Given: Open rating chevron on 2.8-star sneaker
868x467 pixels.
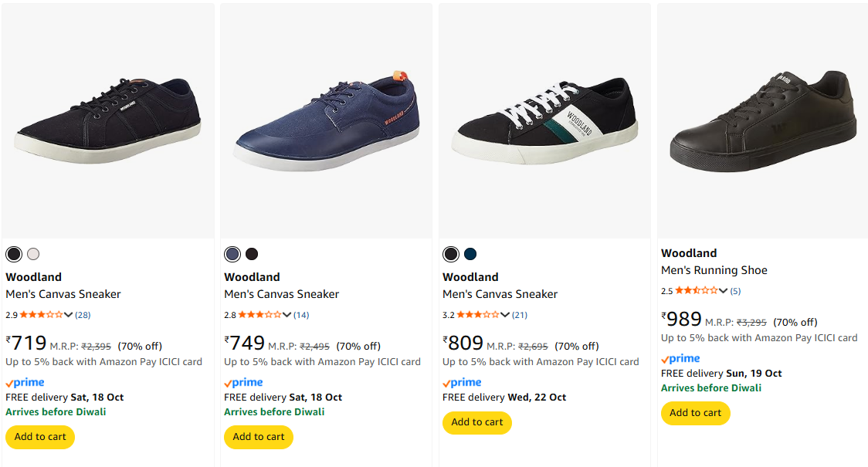Looking at the screenshot, I should coord(287,315).
